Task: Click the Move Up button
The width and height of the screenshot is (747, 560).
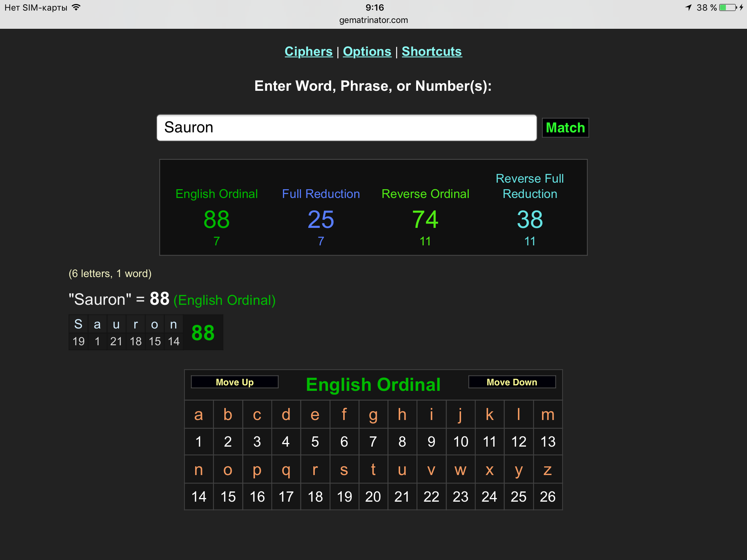Action: pos(235,382)
